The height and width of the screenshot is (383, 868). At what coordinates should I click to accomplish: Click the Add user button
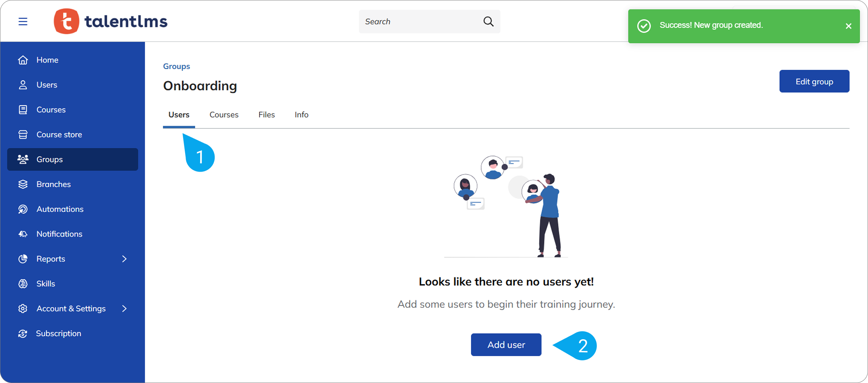(506, 345)
